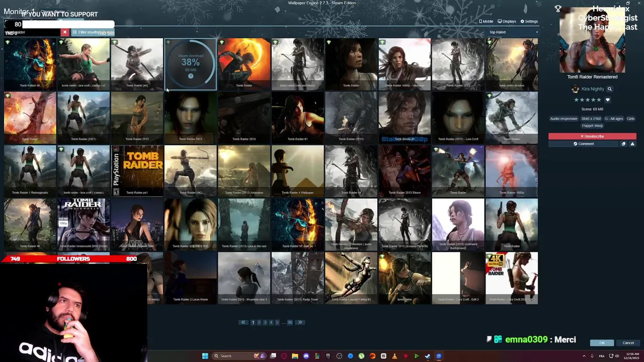
Task: Select Tomb Raider Underworld 2008 thumbnail
Action: point(84,225)
